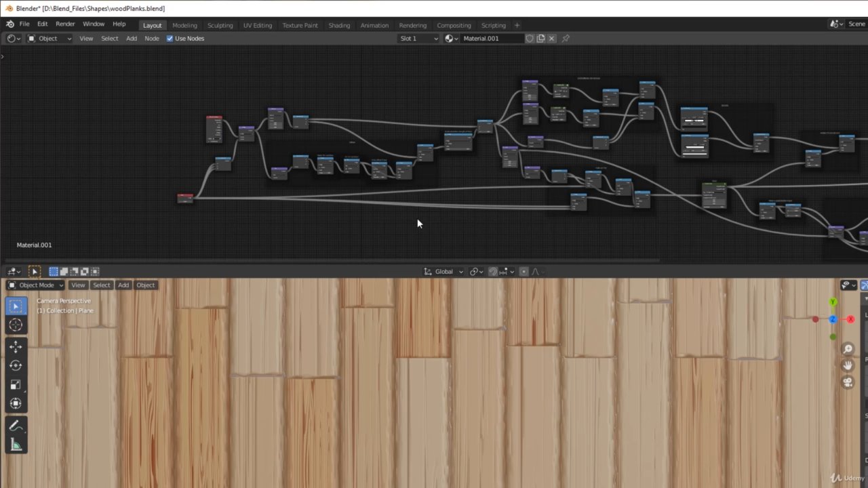Select the Cursor tool in viewport toolbar
868x488 pixels.
coord(16,325)
